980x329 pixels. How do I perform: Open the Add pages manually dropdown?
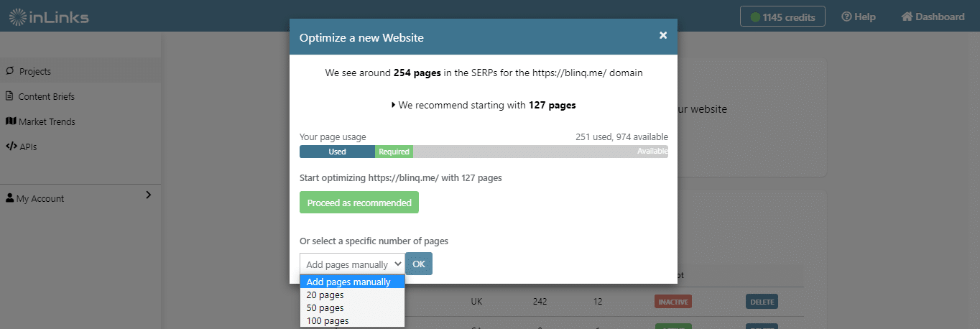pos(352,264)
